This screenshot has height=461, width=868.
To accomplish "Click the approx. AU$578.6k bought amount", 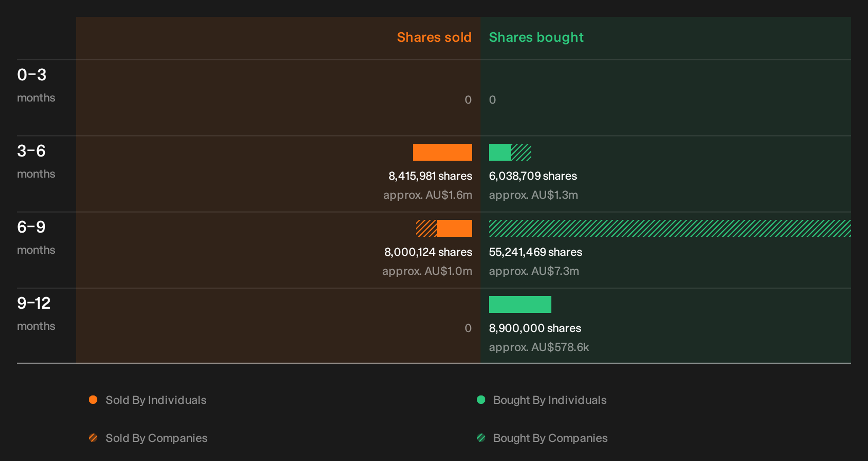I will tap(539, 347).
